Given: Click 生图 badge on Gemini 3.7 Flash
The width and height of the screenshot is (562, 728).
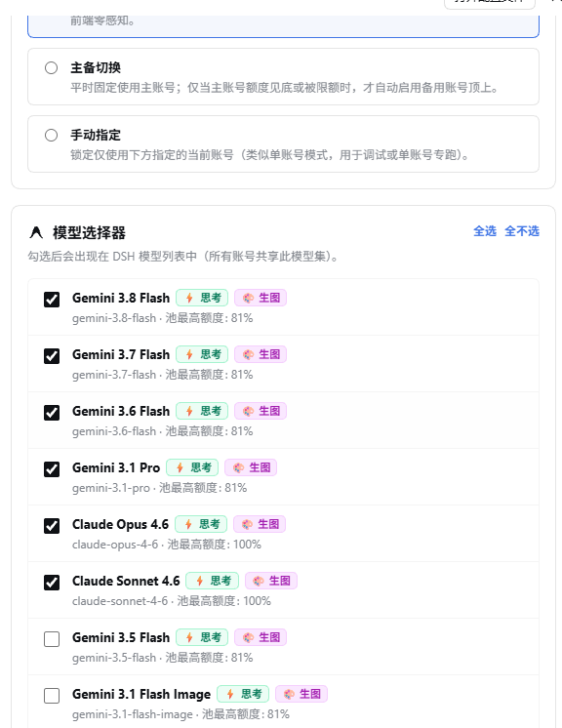Looking at the screenshot, I should click(261, 354).
